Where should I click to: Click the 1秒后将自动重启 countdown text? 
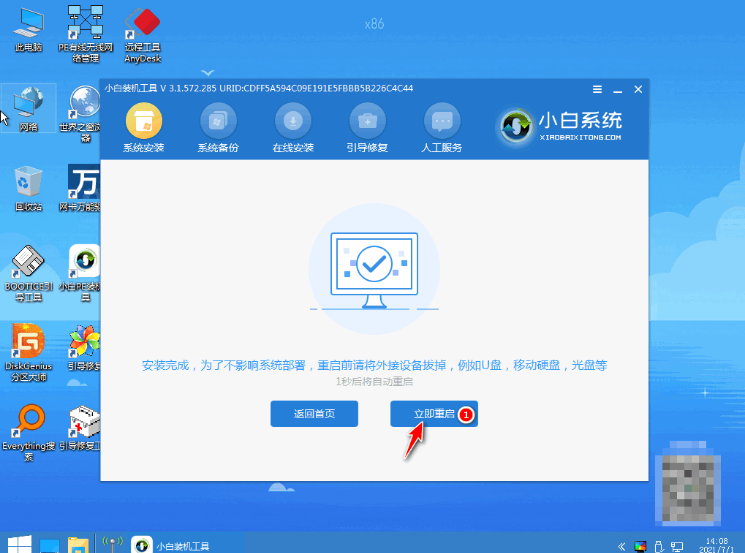coord(374,381)
